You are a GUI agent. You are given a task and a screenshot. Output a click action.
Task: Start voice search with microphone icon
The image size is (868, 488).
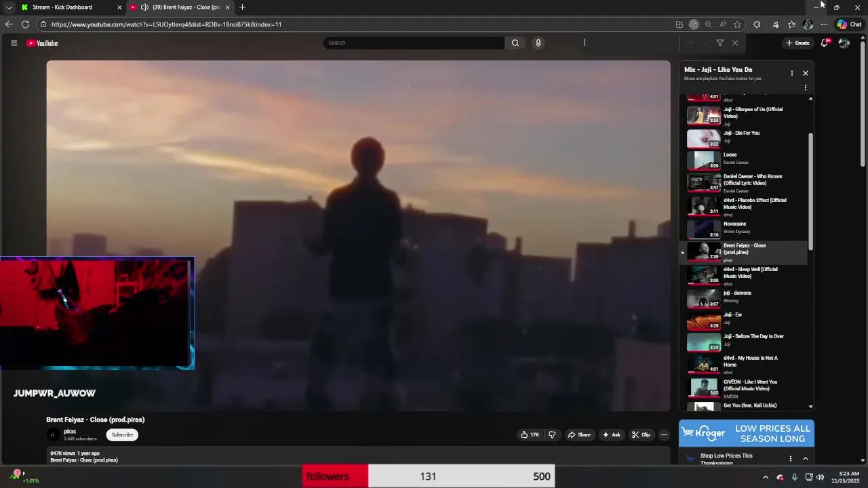[x=538, y=43]
